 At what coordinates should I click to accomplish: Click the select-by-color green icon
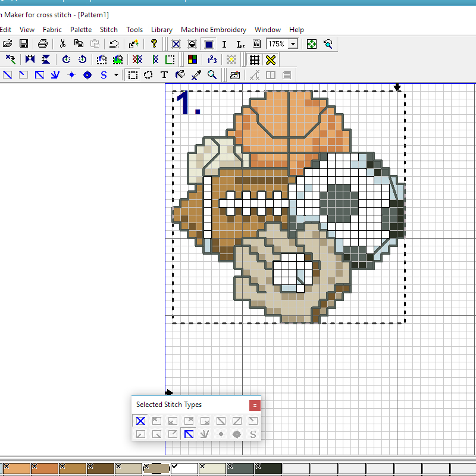click(x=118, y=59)
